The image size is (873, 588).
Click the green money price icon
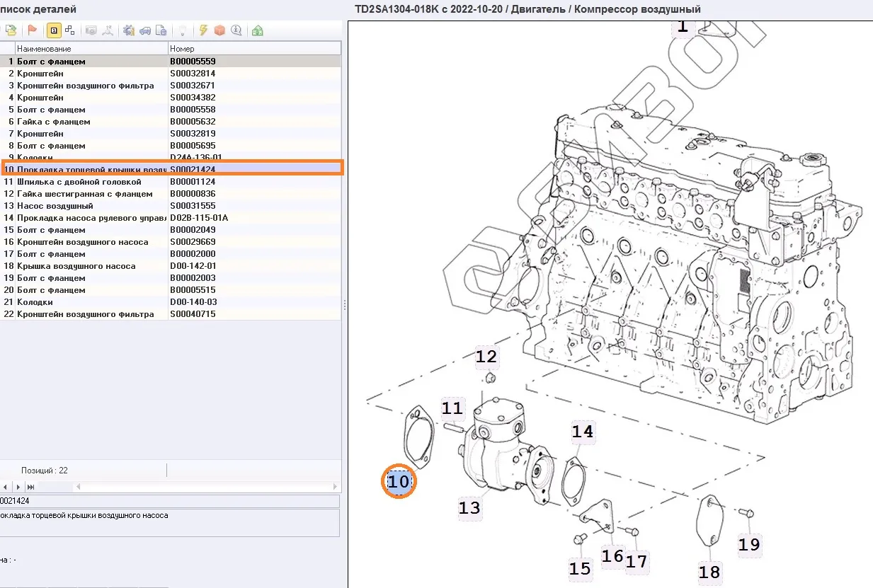point(257,30)
